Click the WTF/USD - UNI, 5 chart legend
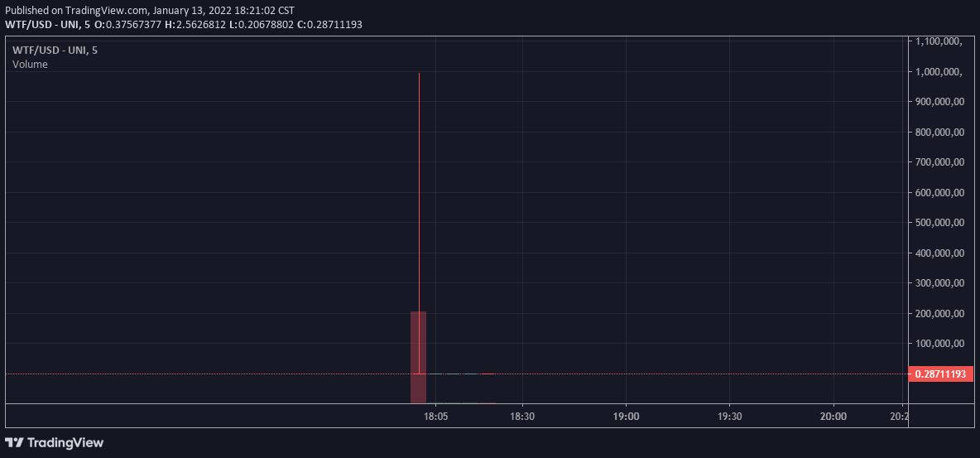Image resolution: width=980 pixels, height=458 pixels. coord(55,50)
